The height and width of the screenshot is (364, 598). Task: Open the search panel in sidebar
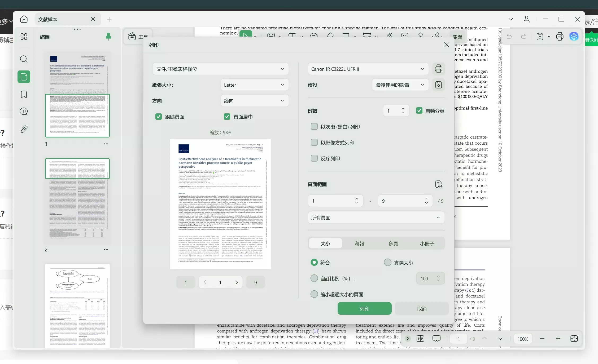(24, 59)
